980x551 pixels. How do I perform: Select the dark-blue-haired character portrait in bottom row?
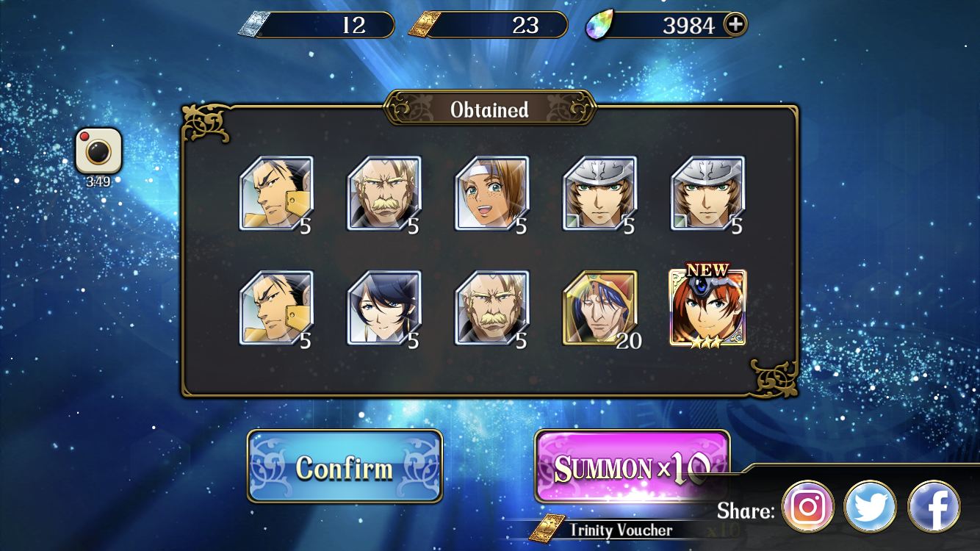click(384, 307)
